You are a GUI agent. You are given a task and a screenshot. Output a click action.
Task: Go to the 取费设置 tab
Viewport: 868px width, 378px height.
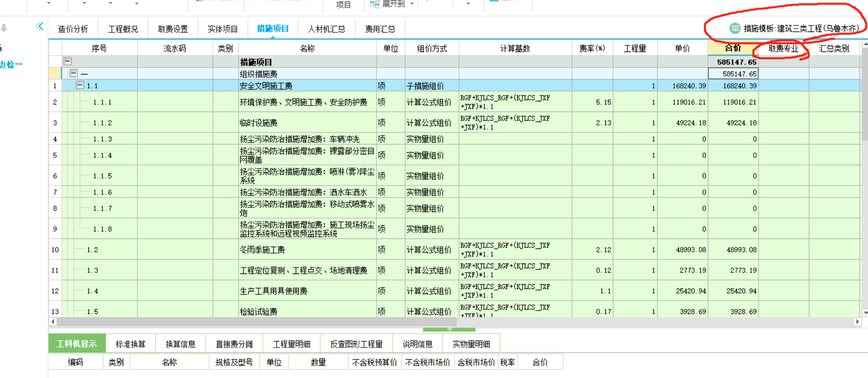[x=173, y=29]
